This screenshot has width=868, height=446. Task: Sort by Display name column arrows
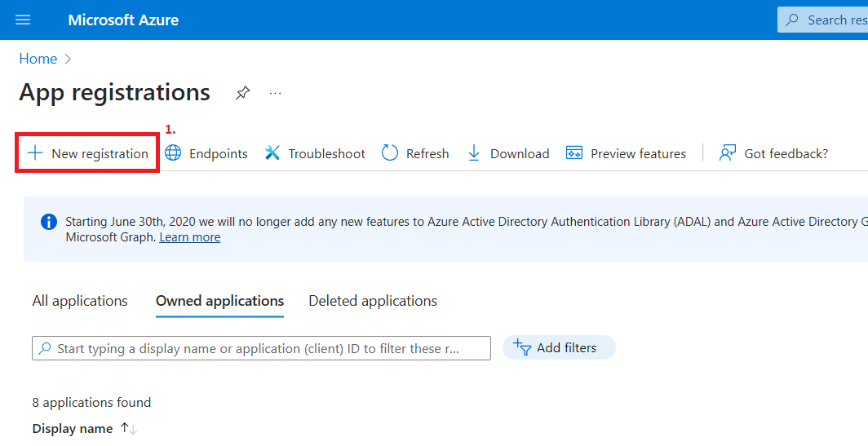(129, 428)
